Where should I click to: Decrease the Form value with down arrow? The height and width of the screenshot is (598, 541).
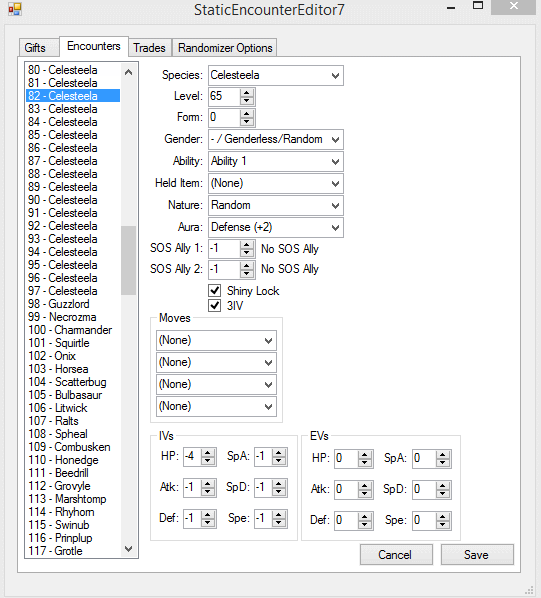pyautogui.click(x=247, y=121)
